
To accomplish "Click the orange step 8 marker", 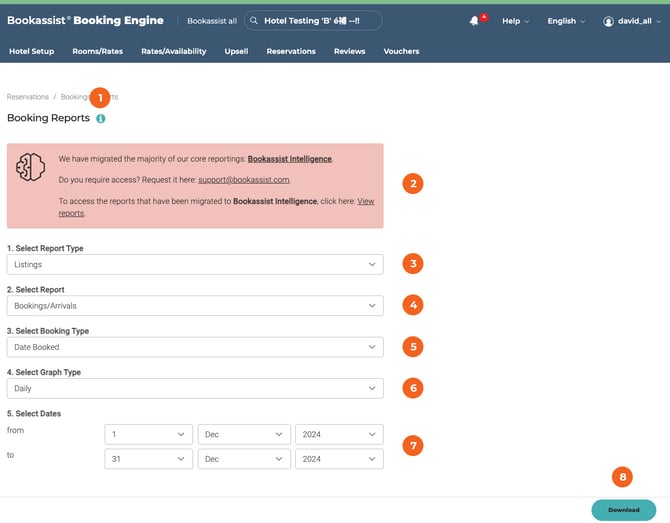I will coord(623,477).
